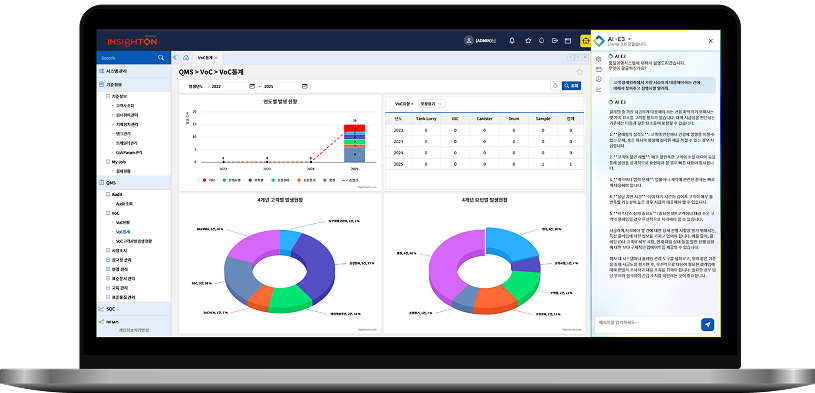Click the topmost icon in the AI side toolbar

pos(598,59)
